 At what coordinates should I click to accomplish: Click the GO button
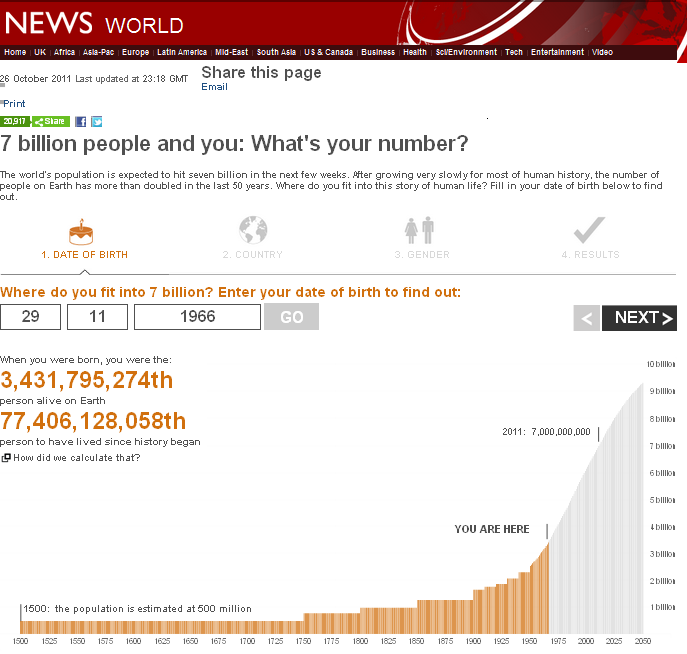pyautogui.click(x=291, y=317)
